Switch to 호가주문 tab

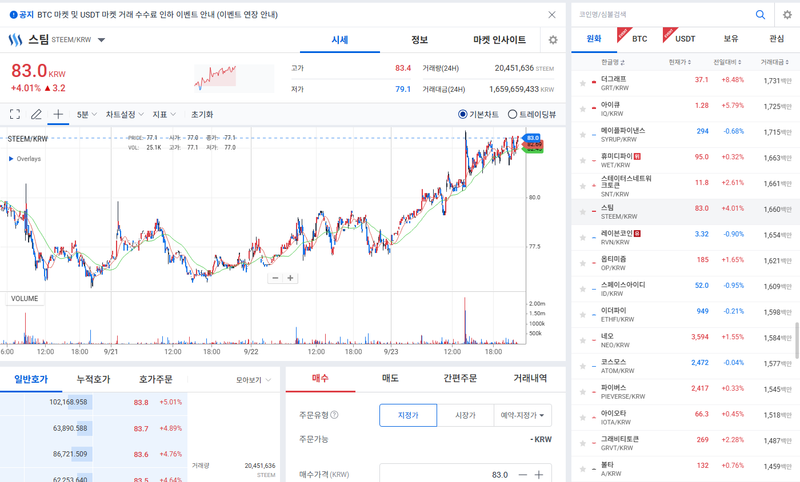pos(156,379)
